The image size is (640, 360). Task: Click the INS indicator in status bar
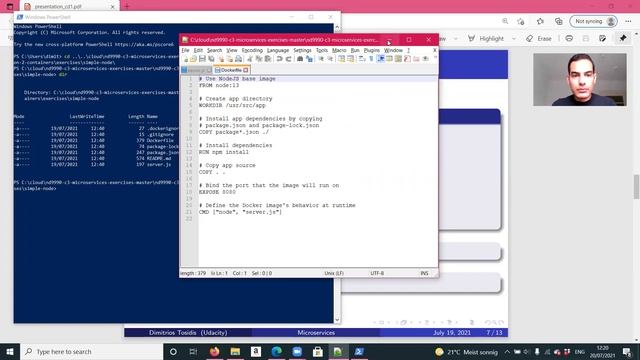click(424, 273)
